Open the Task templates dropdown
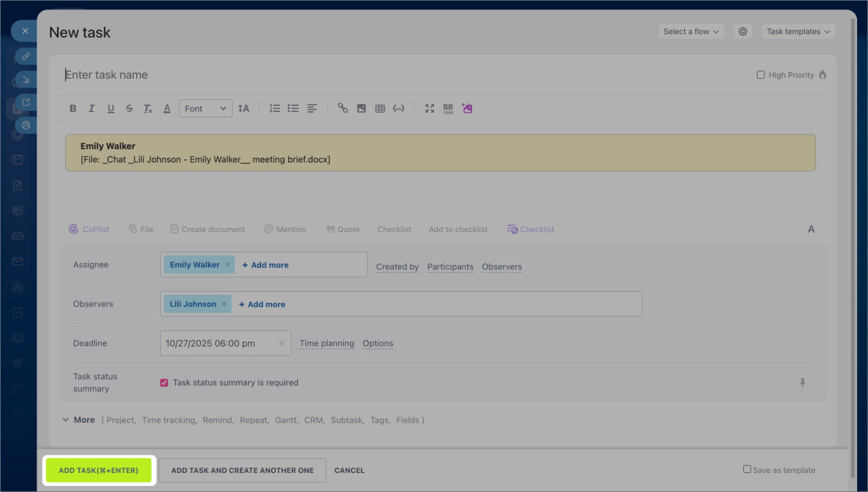This screenshot has width=868, height=492. tap(797, 32)
